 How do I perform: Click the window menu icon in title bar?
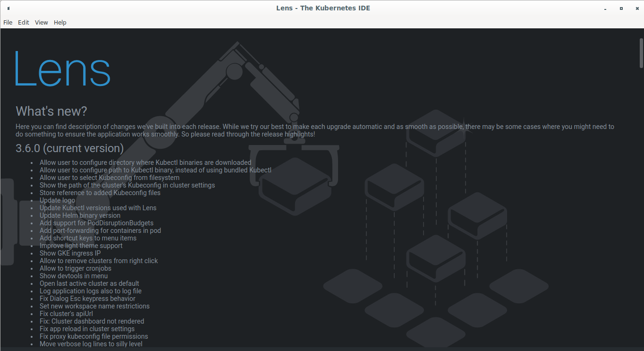tap(8, 8)
